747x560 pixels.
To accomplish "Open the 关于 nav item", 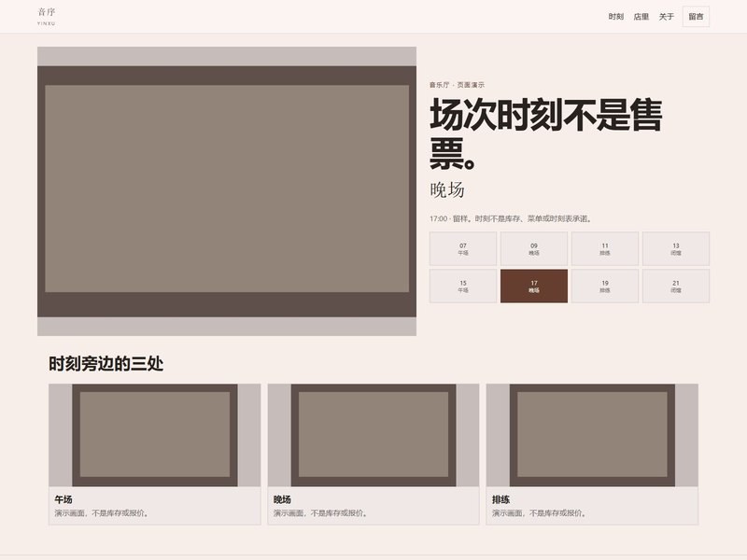I will click(x=666, y=17).
